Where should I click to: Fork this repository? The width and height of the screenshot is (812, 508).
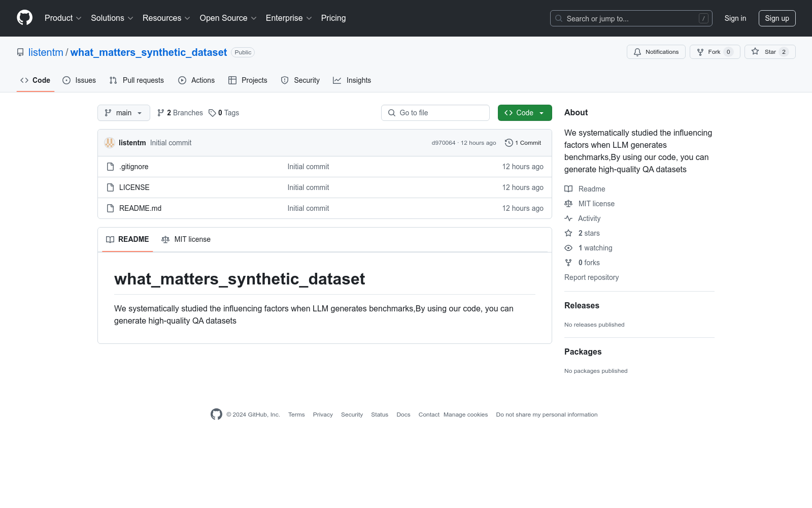pos(715,52)
